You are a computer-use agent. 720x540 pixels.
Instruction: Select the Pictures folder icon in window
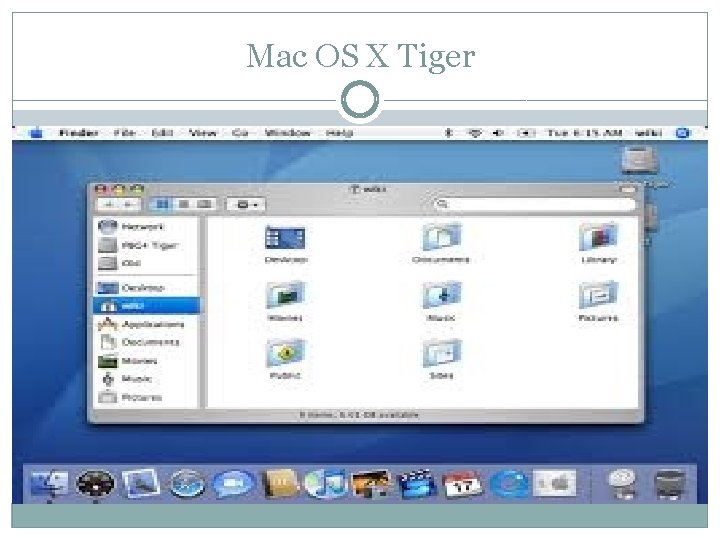tap(598, 295)
